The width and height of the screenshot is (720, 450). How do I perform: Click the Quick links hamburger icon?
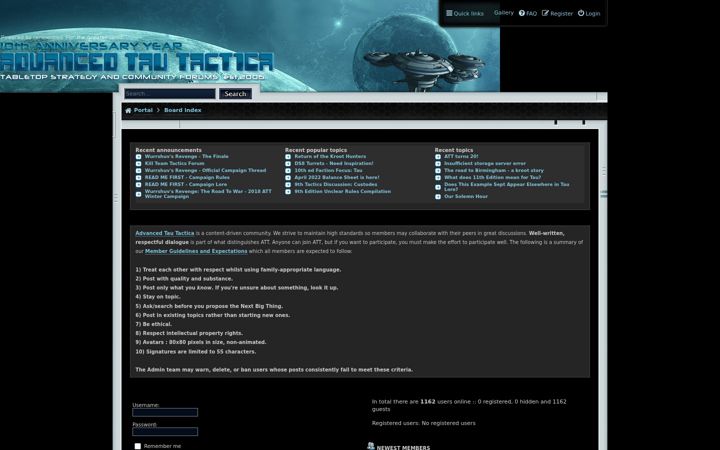point(449,13)
